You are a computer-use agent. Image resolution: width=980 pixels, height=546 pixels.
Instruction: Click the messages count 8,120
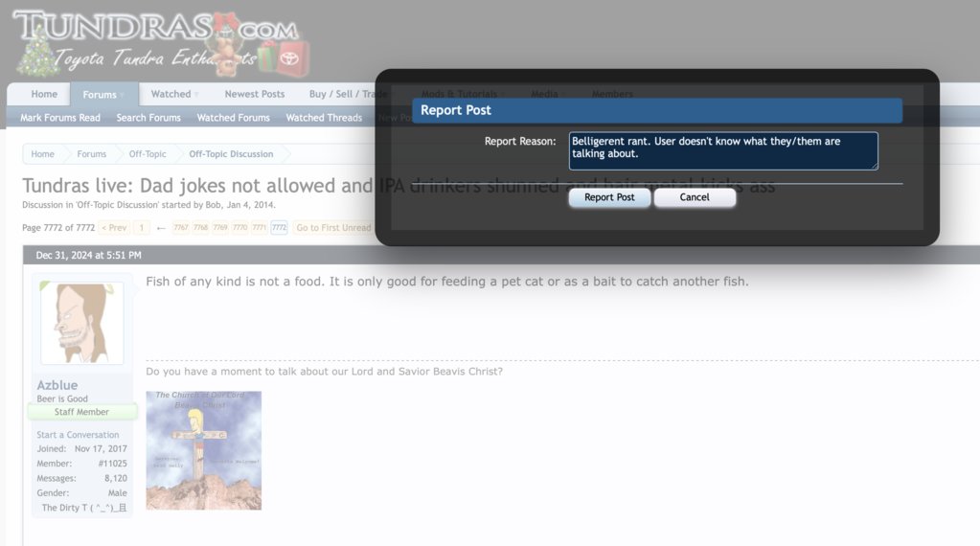(x=116, y=479)
